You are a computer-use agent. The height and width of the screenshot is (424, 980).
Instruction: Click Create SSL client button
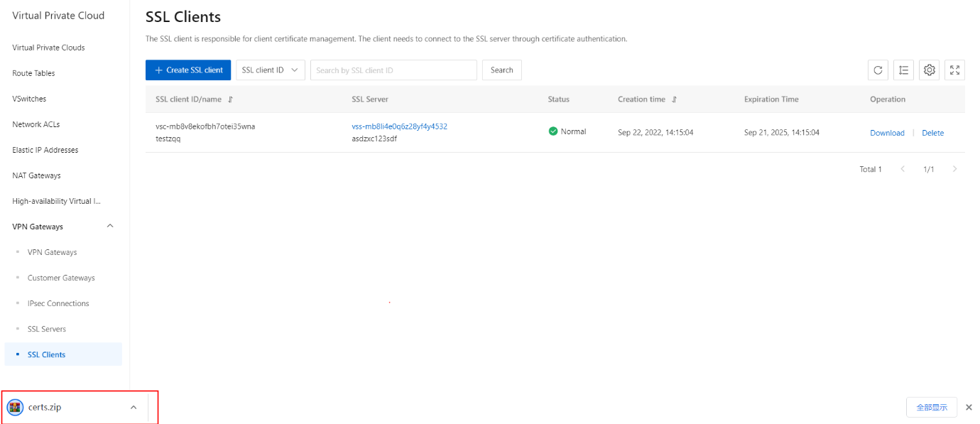coord(188,70)
